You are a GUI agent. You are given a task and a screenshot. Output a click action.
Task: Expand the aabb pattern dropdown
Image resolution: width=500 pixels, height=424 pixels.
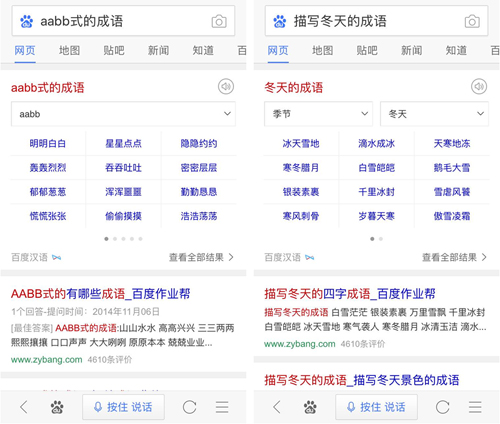pyautogui.click(x=123, y=114)
